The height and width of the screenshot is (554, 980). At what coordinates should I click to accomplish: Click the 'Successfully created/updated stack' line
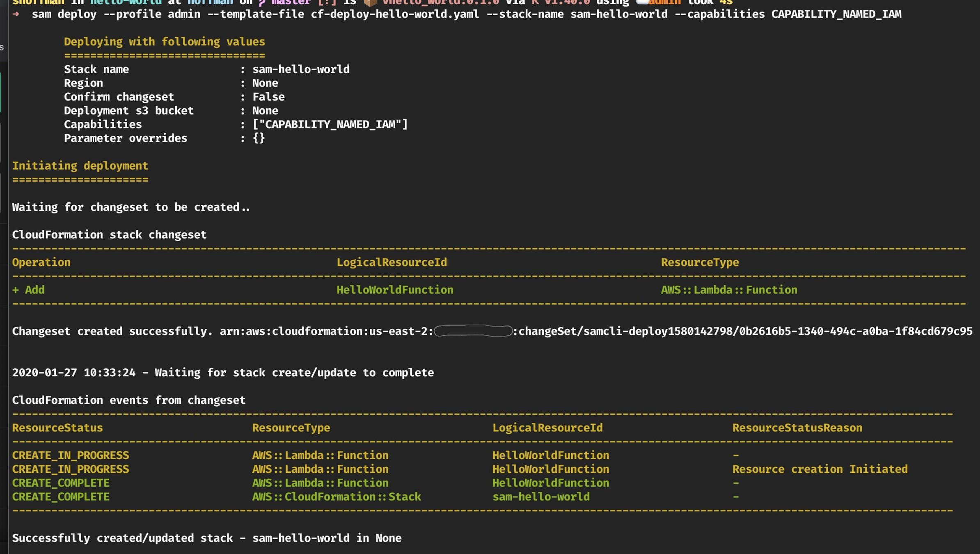click(x=206, y=538)
